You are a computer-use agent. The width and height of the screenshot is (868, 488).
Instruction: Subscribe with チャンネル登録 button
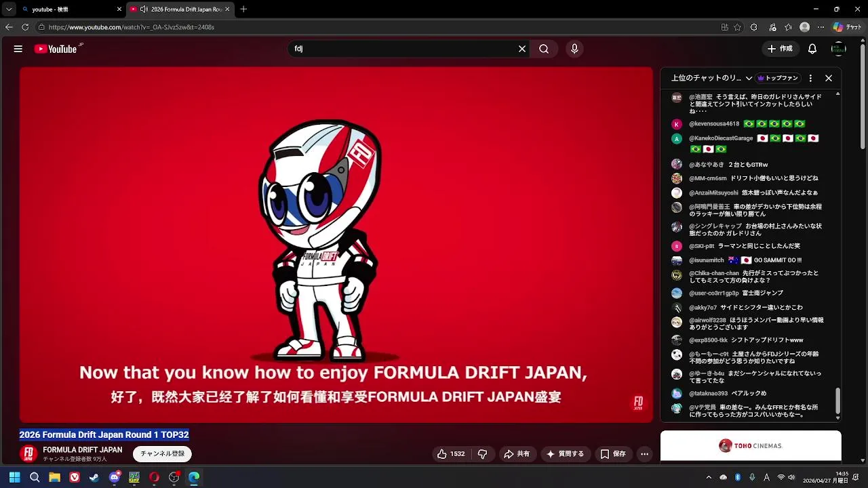tap(162, 454)
